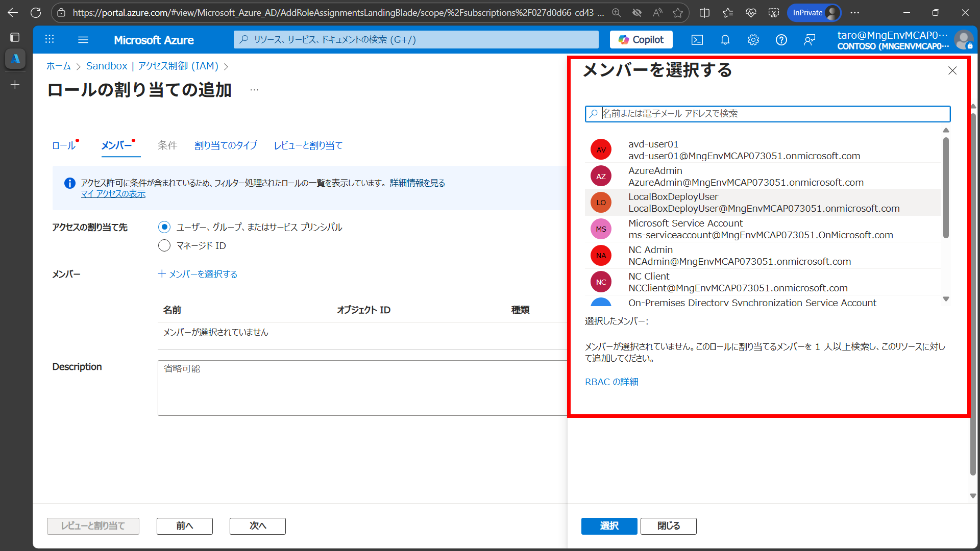Viewport: 980px width, 551px height.
Task: Add page to browser favorites star
Action: pos(678,13)
